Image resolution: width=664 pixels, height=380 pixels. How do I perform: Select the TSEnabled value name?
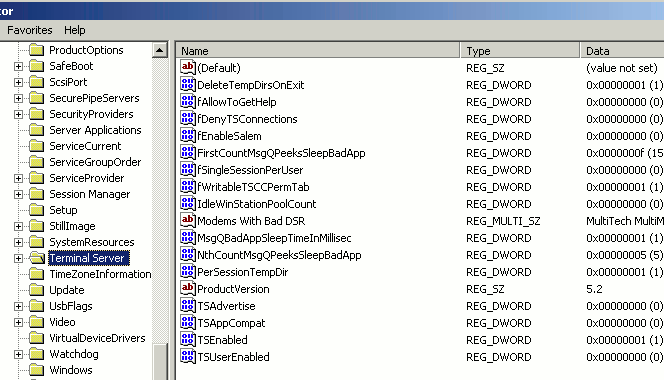coord(222,340)
